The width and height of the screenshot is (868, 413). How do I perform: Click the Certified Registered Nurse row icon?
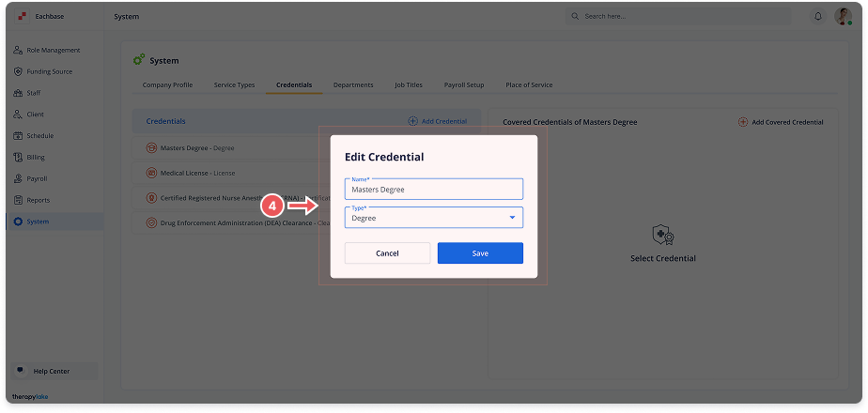click(x=151, y=198)
